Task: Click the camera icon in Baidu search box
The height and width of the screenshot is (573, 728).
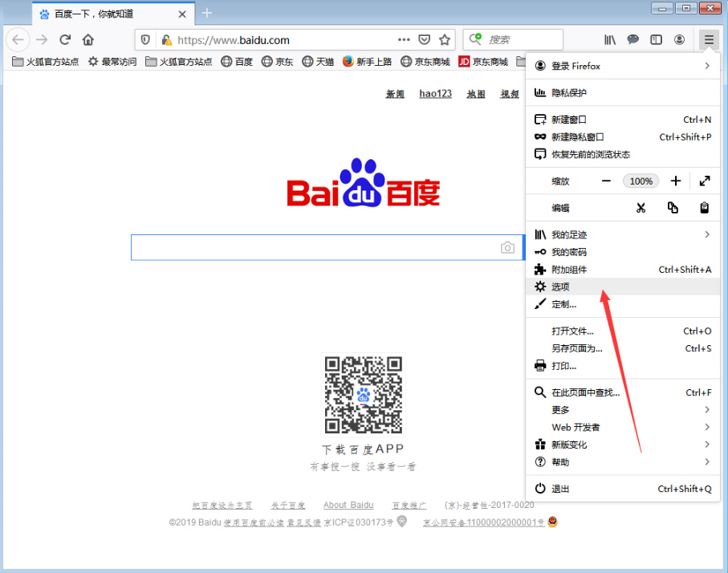Action: click(507, 247)
